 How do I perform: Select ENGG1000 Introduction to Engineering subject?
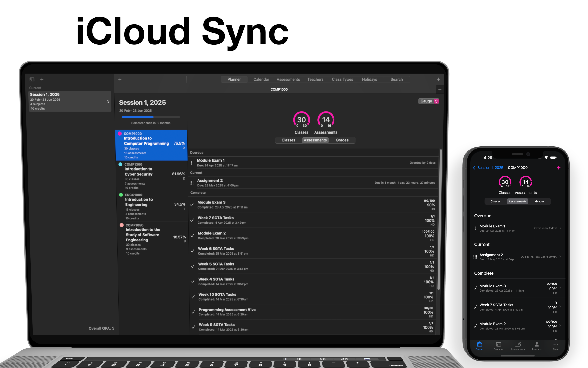click(x=152, y=206)
